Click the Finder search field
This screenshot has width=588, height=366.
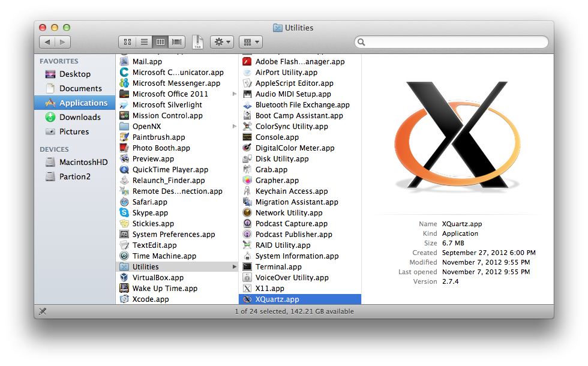[451, 42]
